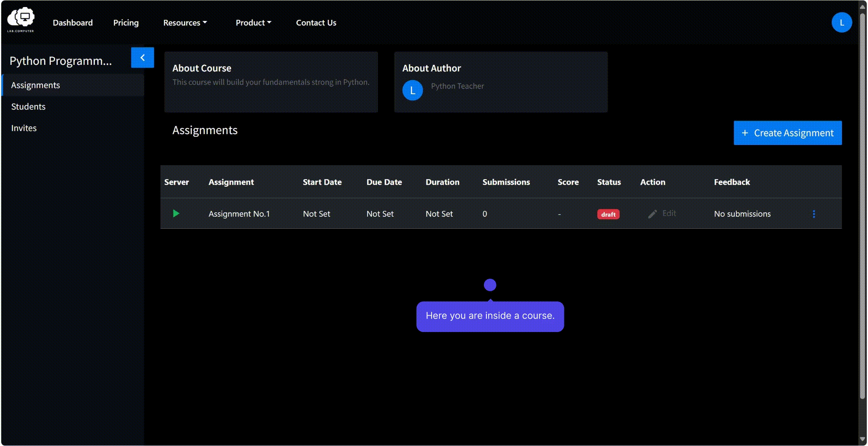
Task: Click the 'Assignment No.1' name cell
Action: [x=239, y=214]
